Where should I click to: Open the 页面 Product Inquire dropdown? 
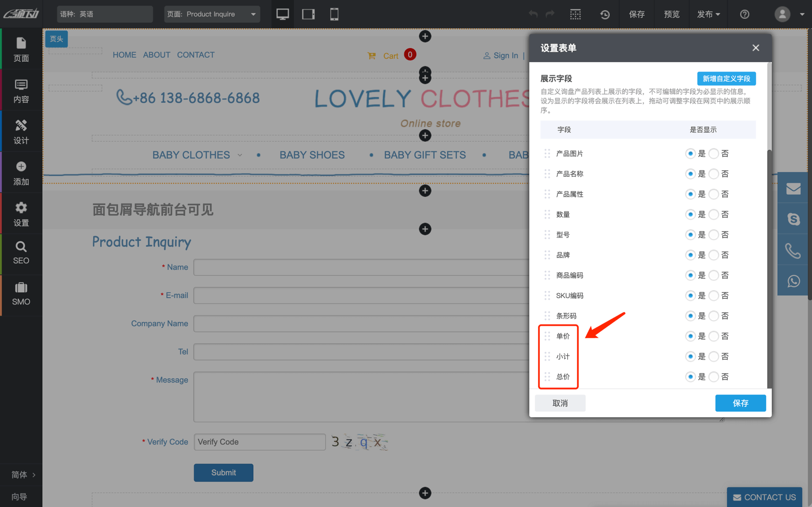pyautogui.click(x=212, y=14)
